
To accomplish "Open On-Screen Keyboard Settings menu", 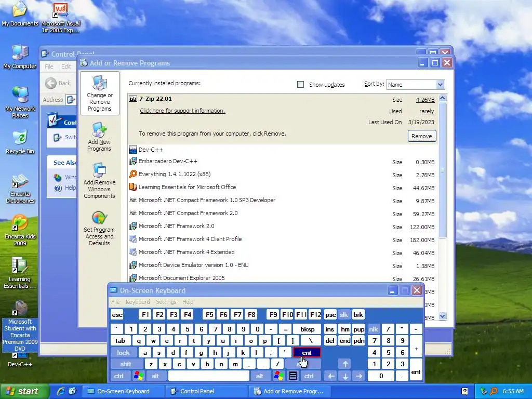I will point(166,302).
